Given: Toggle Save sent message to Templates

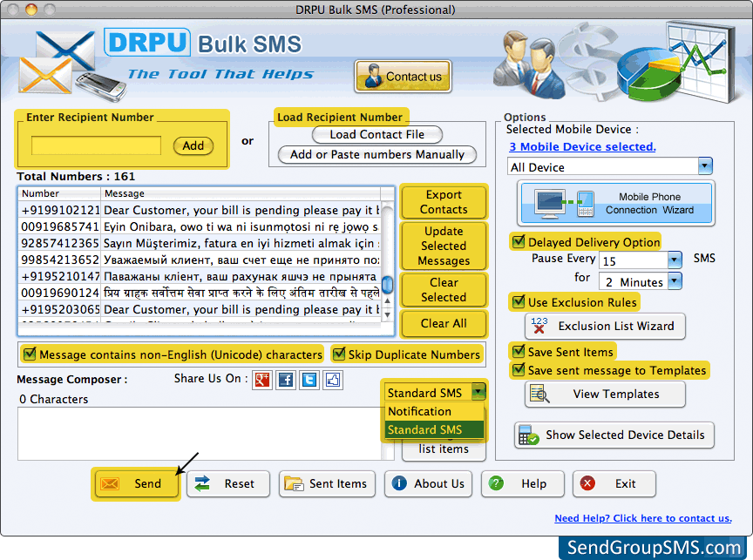Looking at the screenshot, I should click(x=519, y=370).
